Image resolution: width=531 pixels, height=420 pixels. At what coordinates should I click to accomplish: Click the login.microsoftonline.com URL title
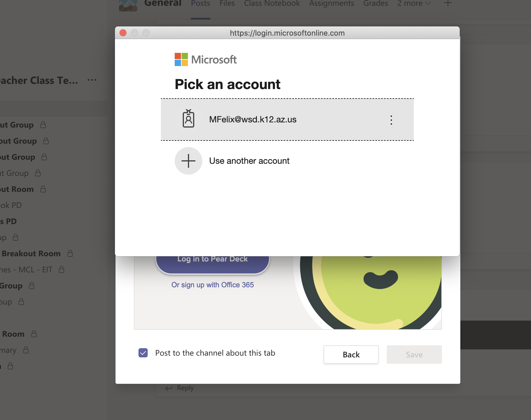287,33
